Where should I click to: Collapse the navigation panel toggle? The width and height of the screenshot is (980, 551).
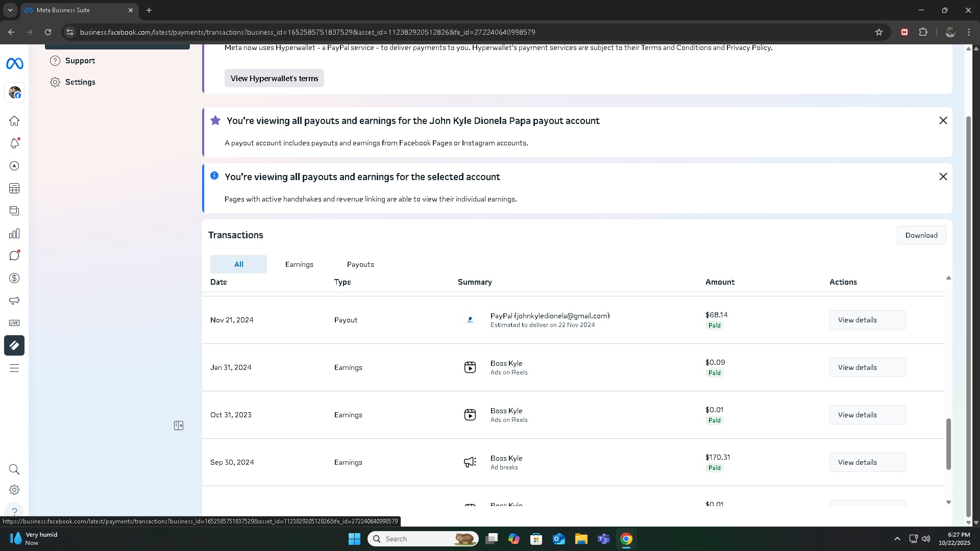point(179,425)
